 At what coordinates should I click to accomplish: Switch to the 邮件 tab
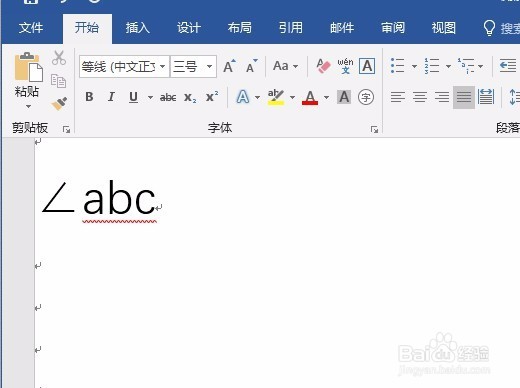(x=342, y=28)
